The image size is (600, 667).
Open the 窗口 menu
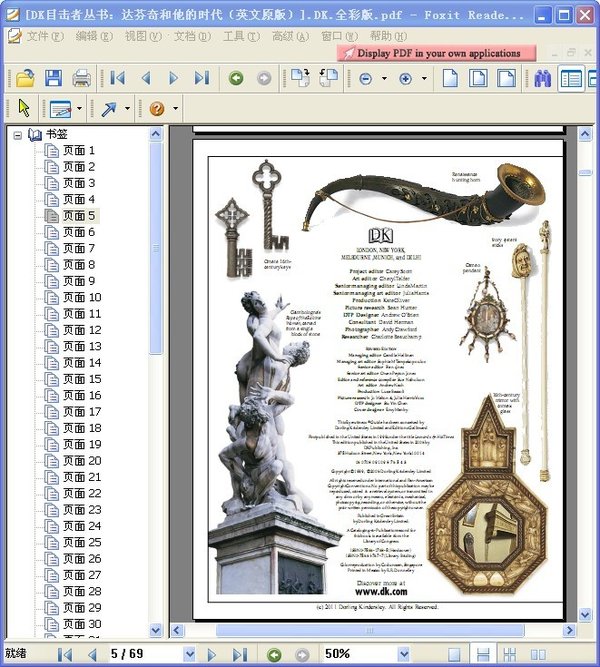coord(340,37)
